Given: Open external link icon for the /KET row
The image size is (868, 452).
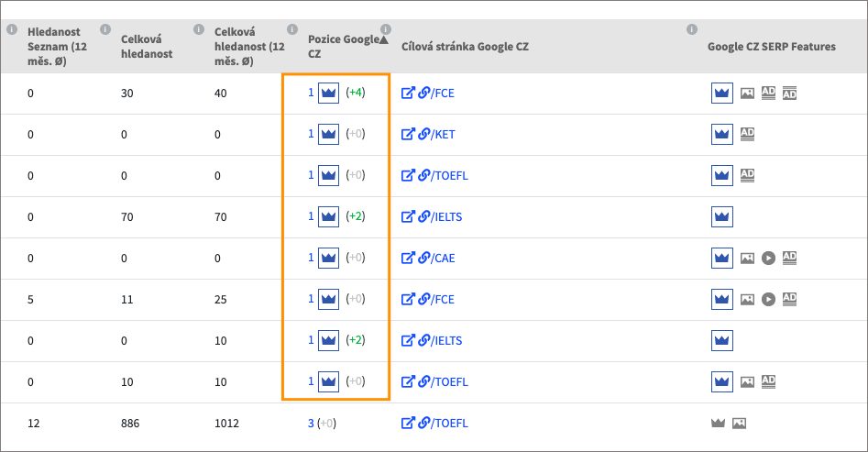Looking at the screenshot, I should [408, 134].
